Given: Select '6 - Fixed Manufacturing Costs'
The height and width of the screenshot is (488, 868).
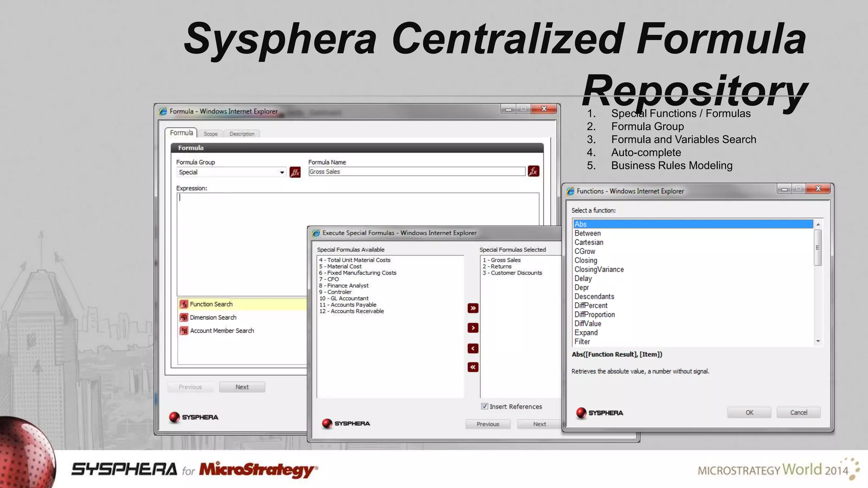Looking at the screenshot, I should (x=358, y=273).
